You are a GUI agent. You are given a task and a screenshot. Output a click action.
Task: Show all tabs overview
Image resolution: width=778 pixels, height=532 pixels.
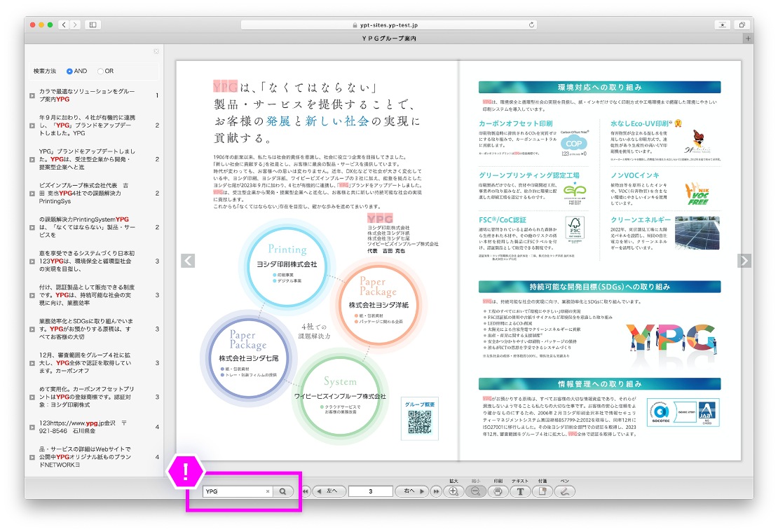click(742, 25)
